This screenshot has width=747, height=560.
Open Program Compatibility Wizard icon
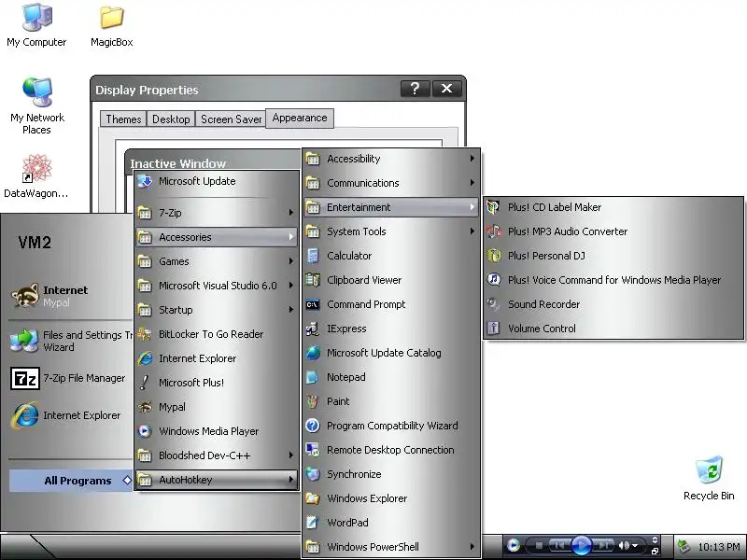(313, 426)
